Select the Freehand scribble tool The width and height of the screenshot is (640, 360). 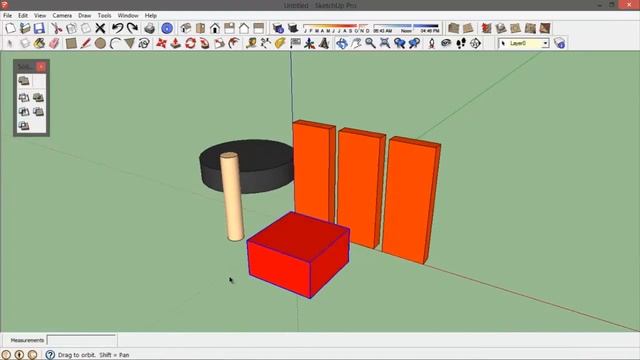coord(144,43)
